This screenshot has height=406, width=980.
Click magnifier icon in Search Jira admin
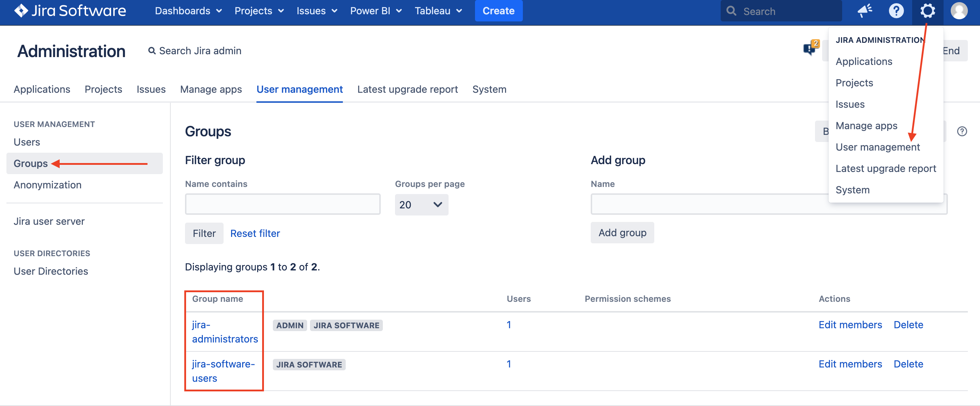pyautogui.click(x=152, y=51)
